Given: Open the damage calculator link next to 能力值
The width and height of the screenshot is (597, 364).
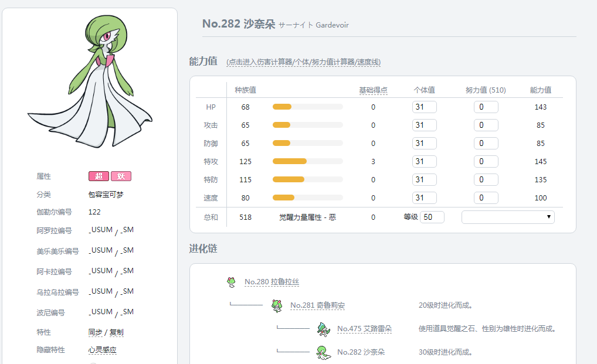Looking at the screenshot, I should coord(303,62).
